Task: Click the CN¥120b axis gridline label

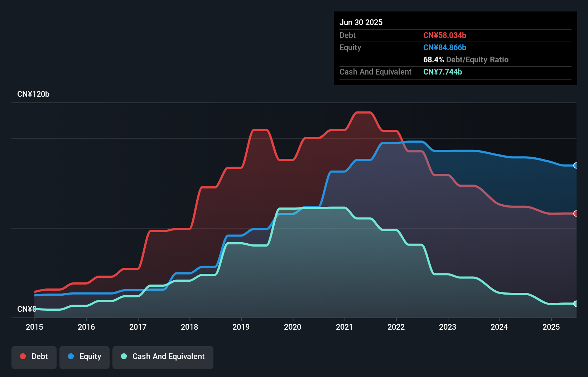Action: click(34, 94)
